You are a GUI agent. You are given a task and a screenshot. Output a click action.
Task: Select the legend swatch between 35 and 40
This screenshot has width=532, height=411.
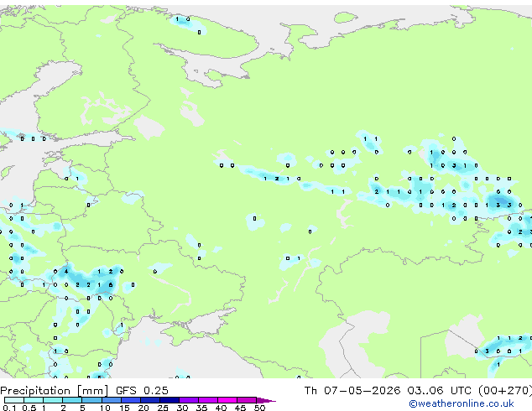click(207, 400)
